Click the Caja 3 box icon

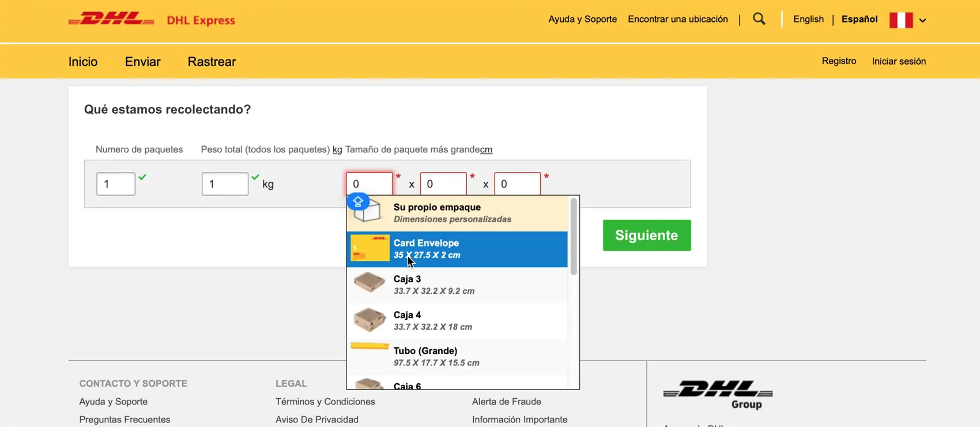tap(370, 284)
